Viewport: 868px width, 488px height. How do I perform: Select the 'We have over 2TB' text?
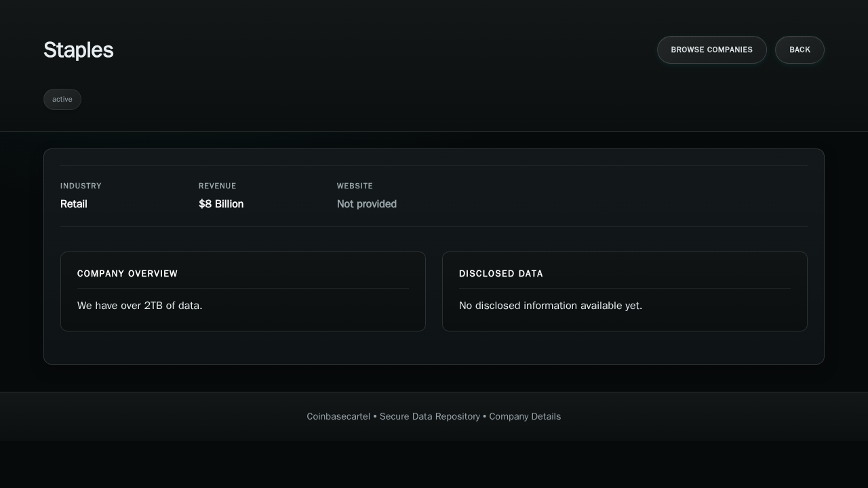point(140,306)
